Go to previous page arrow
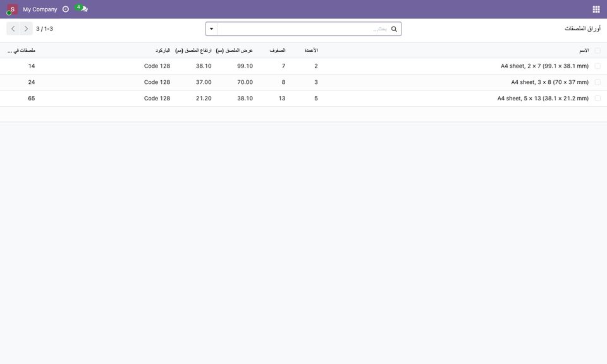The image size is (607, 364). tap(13, 28)
